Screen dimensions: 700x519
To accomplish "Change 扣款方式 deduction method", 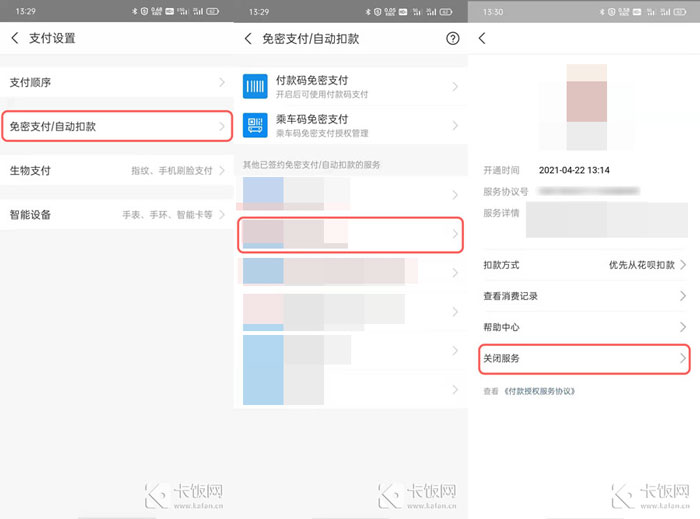I will coord(584,265).
